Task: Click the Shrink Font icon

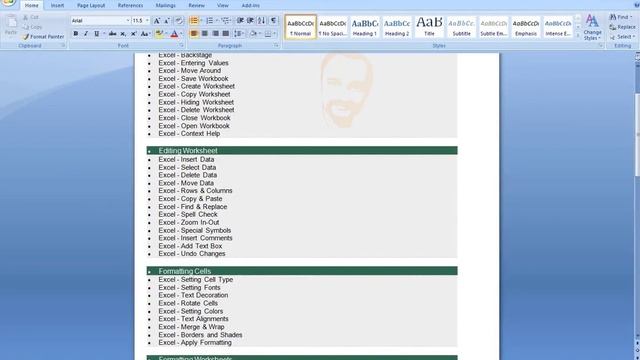Action: click(167, 21)
